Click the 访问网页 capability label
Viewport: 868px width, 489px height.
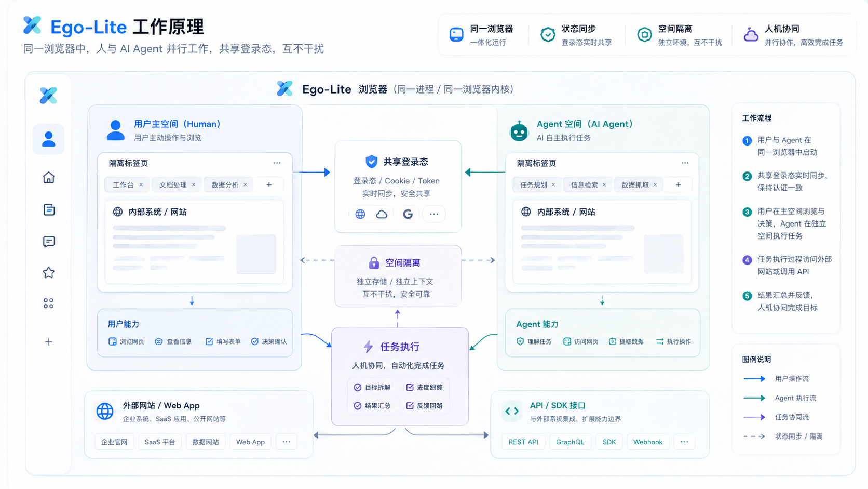(x=586, y=341)
